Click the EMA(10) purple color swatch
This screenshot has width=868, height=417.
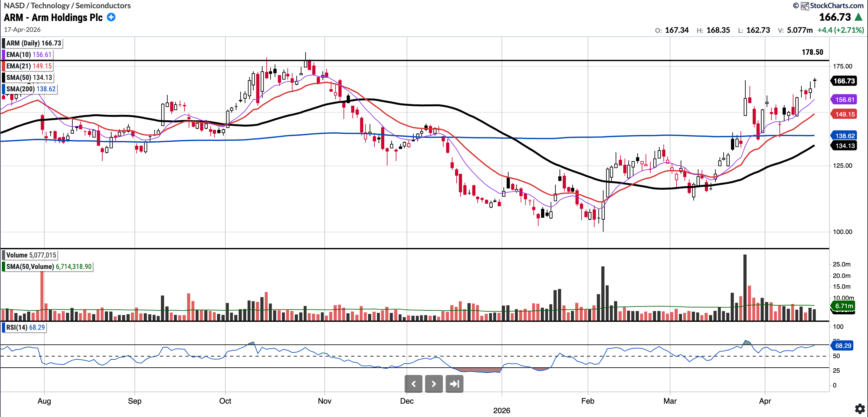[x=4, y=54]
